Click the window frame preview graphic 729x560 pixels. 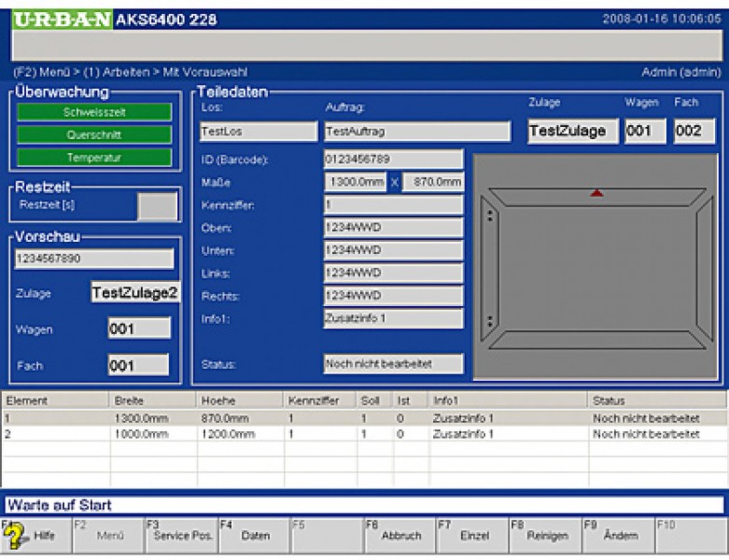click(x=596, y=267)
